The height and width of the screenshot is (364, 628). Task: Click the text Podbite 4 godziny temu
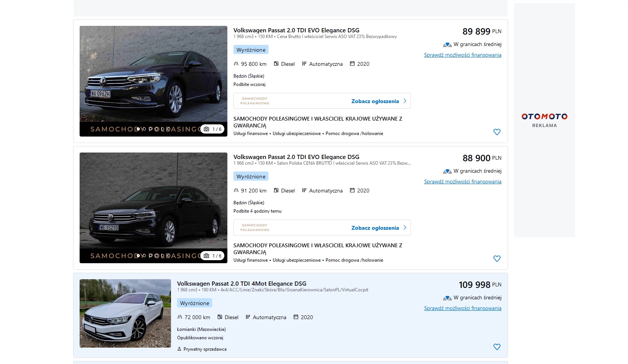tap(257, 211)
